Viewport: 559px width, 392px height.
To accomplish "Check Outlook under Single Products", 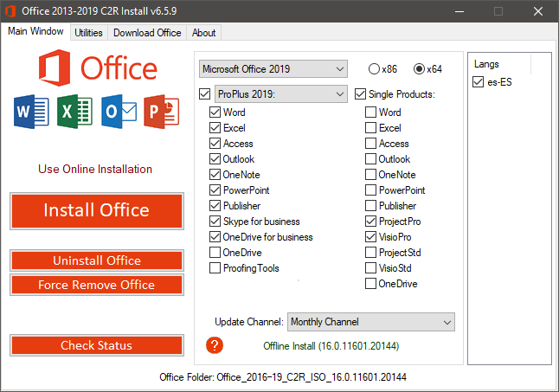I will [370, 159].
